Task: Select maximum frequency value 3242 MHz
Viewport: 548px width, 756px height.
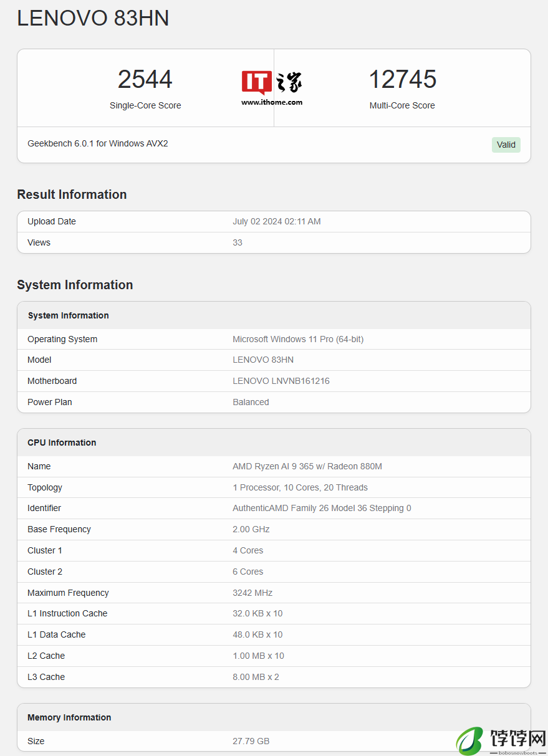Action: click(252, 593)
